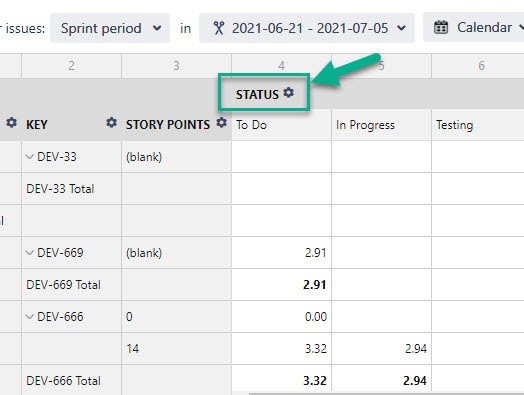524x395 pixels.
Task: Click the gear icon next to STATUS header
Action: (x=289, y=93)
